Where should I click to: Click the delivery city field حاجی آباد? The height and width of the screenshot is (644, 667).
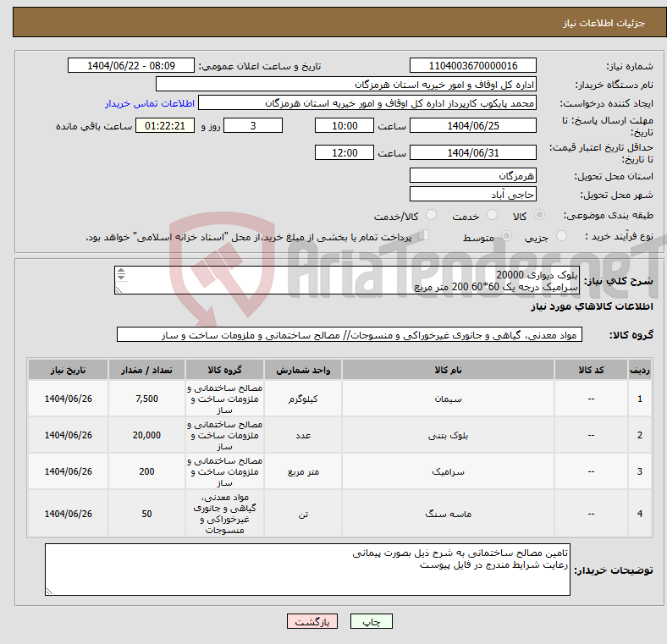[472, 194]
